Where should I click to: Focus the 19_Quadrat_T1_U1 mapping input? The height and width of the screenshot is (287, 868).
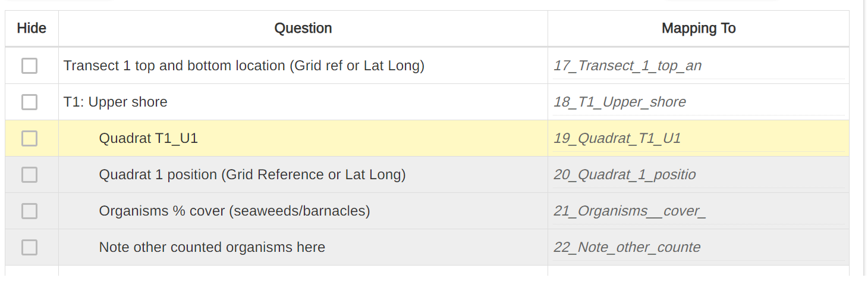coord(698,139)
